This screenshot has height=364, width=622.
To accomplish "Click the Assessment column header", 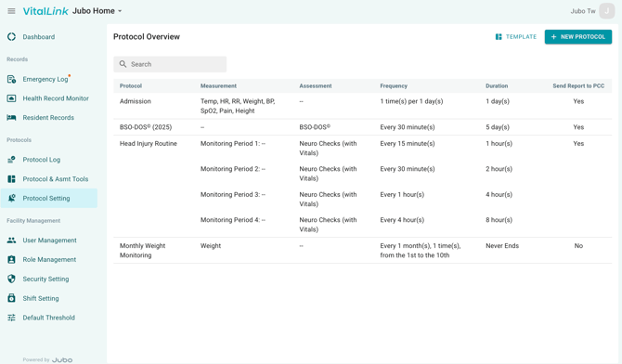I will pyautogui.click(x=316, y=85).
